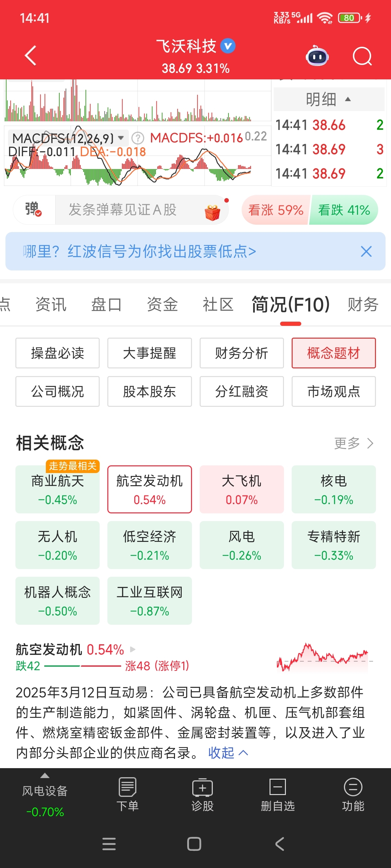Open search with the magnifier icon
The height and width of the screenshot is (868, 391).
coord(362,56)
